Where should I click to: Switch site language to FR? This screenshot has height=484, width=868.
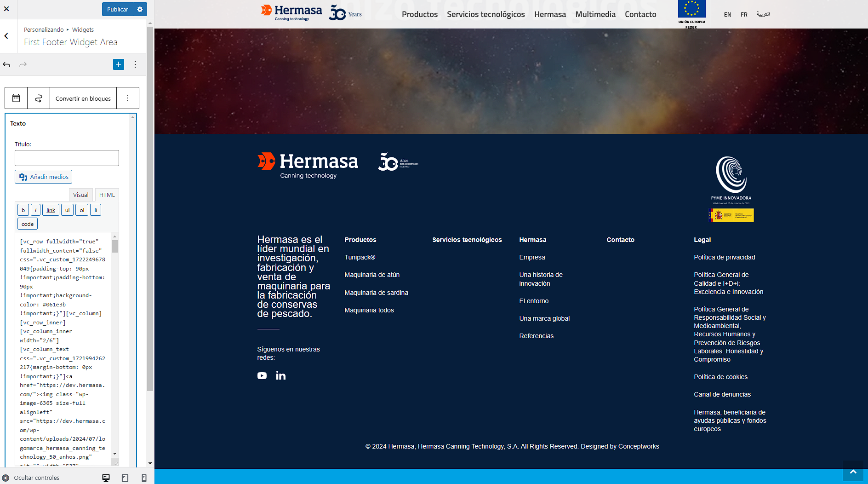[744, 15]
